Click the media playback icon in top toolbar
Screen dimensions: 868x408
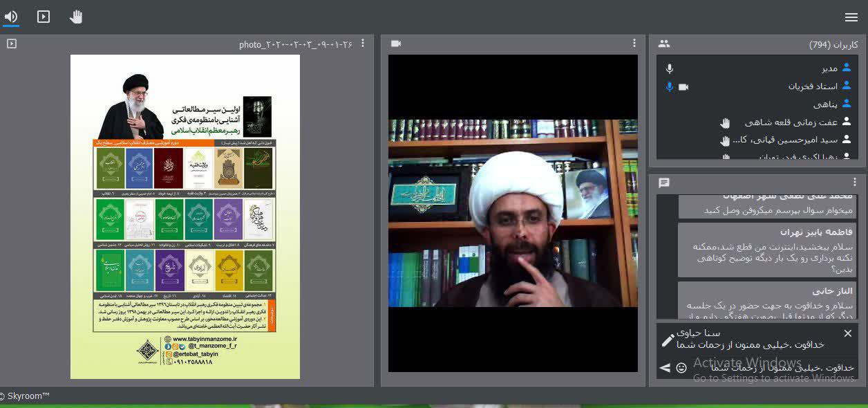[x=44, y=17]
